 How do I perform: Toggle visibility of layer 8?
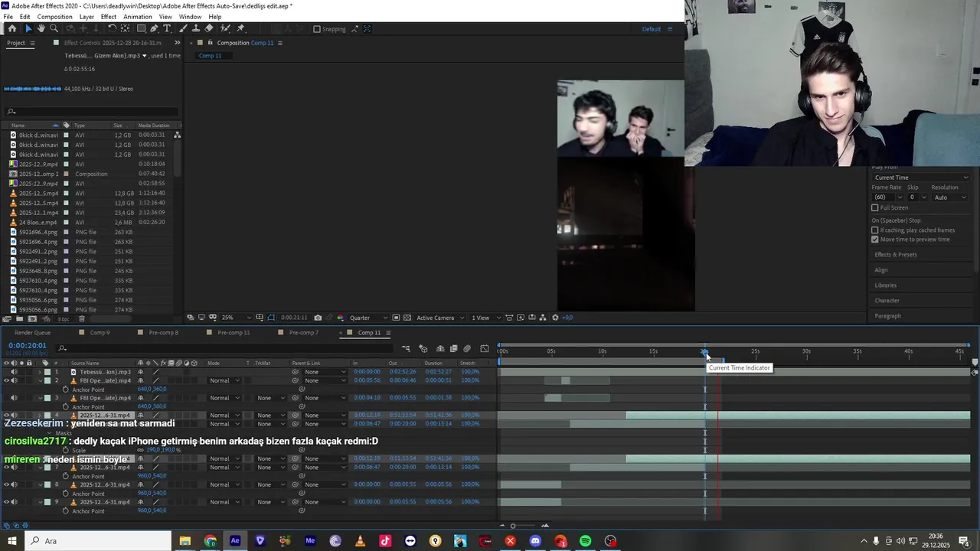coord(6,484)
